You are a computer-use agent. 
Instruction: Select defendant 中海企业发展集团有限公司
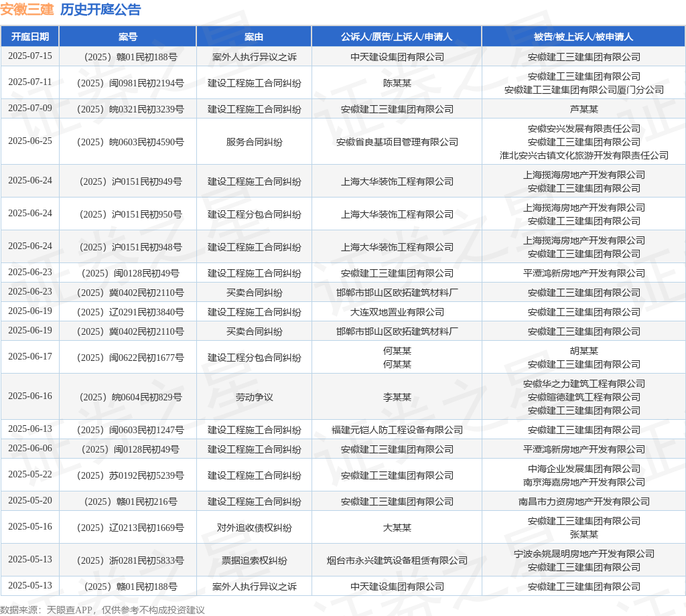pos(584,469)
